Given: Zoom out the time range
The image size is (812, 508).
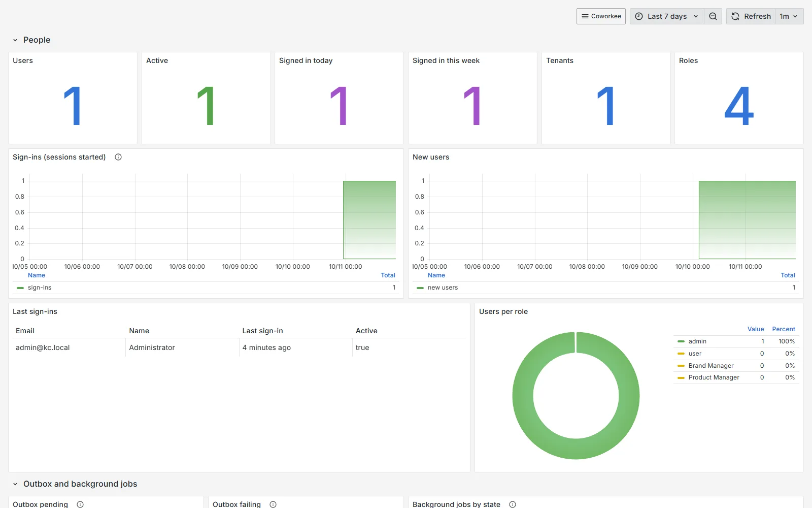Looking at the screenshot, I should (x=713, y=16).
